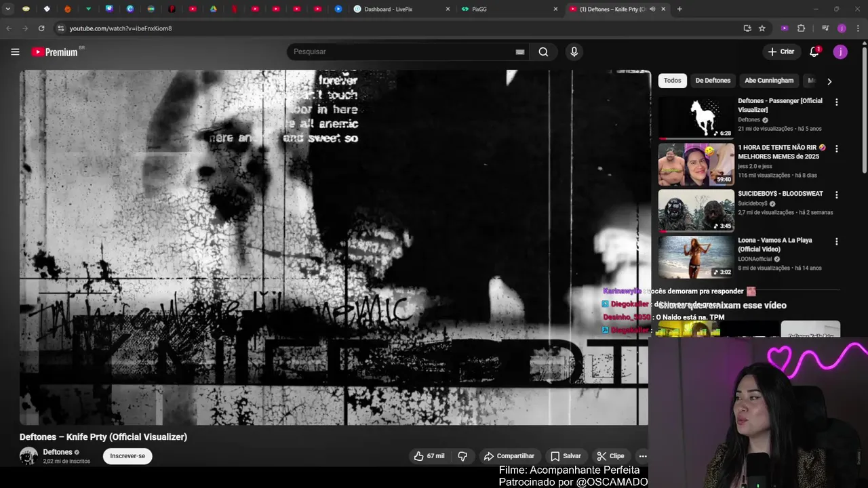The height and width of the screenshot is (488, 868).
Task: Dislike the Knife Prty video
Action: (x=462, y=456)
